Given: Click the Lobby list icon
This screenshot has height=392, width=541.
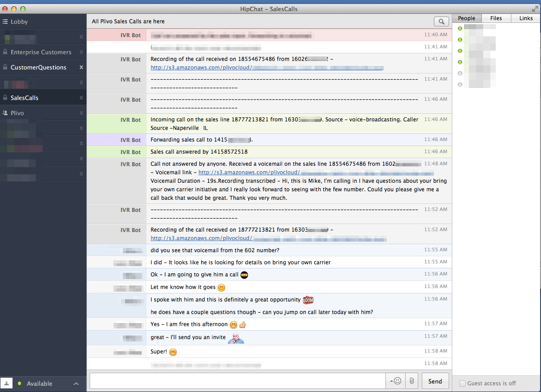Looking at the screenshot, I should coord(5,22).
